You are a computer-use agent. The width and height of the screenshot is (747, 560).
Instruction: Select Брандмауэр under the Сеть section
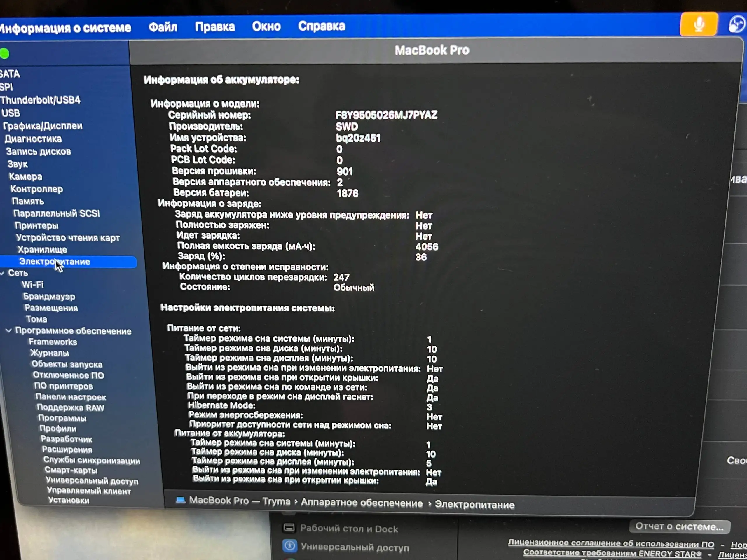coord(50,296)
